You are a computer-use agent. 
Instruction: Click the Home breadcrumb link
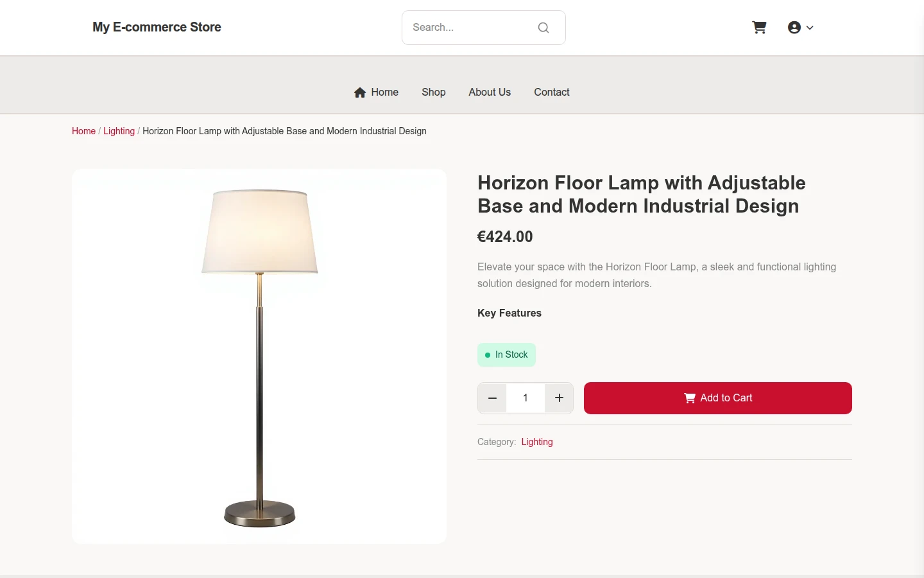83,131
